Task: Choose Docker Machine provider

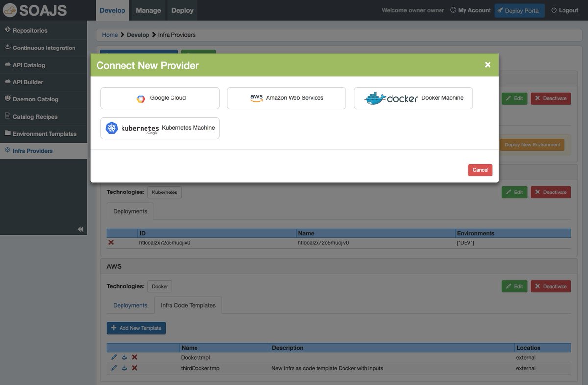Action: pos(413,98)
